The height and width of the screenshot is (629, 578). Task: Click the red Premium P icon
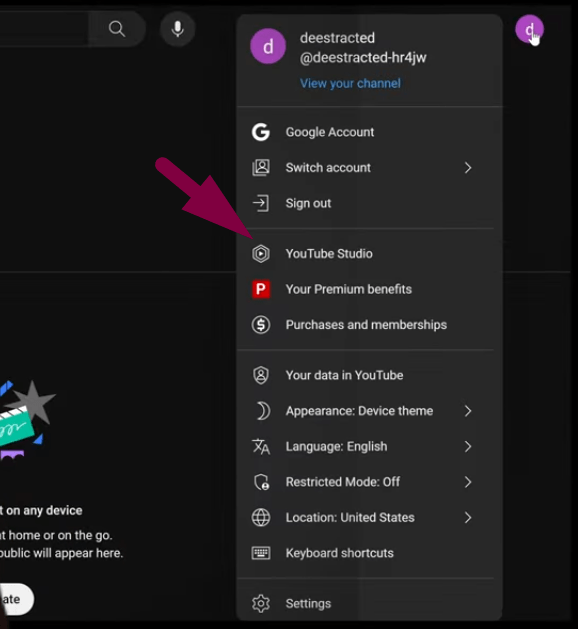[x=261, y=289]
